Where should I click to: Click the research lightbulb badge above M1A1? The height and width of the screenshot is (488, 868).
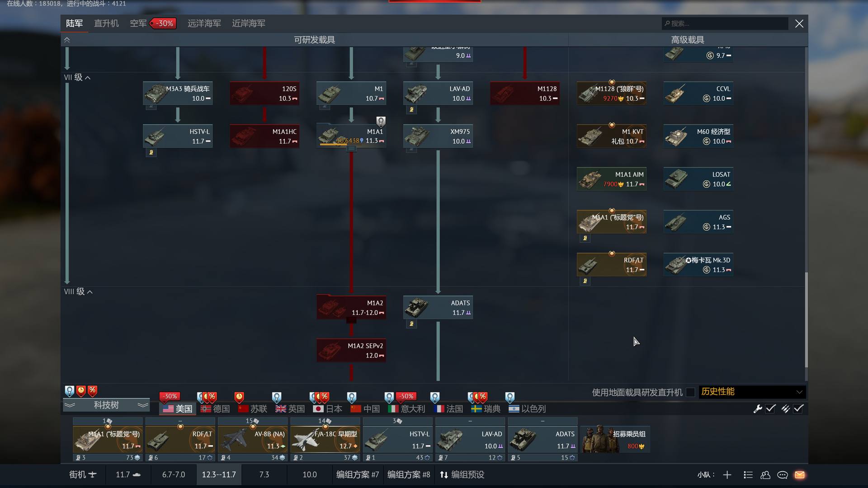(381, 121)
